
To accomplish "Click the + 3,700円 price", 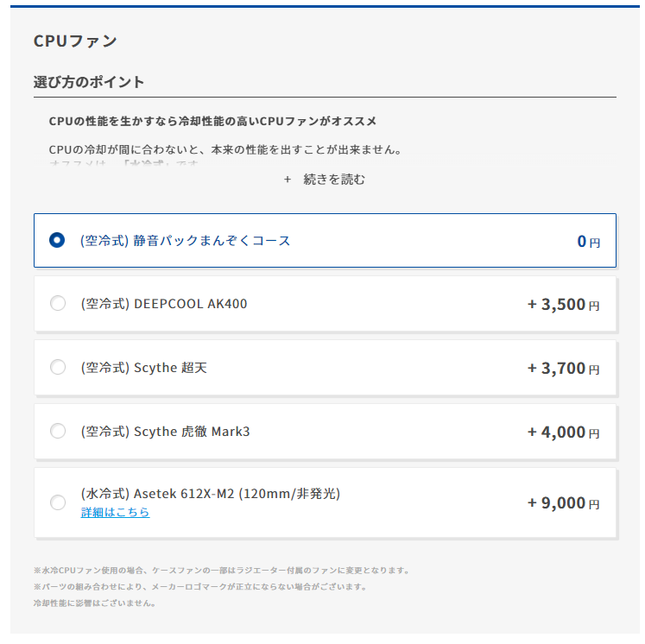I will 563,369.
